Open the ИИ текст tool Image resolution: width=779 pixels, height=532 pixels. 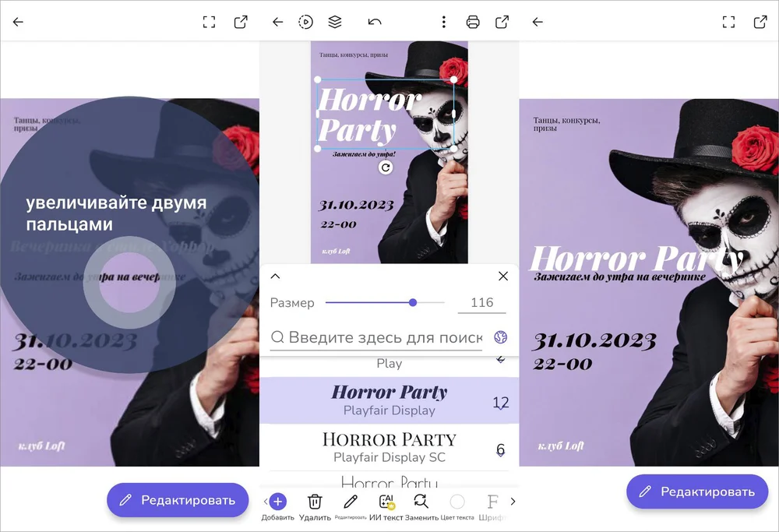click(x=386, y=502)
